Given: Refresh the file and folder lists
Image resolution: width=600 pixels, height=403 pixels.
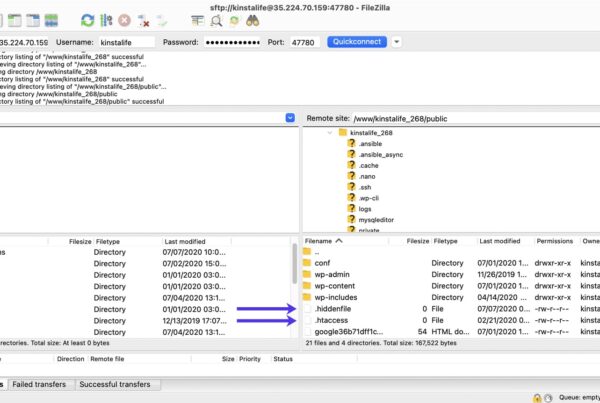Looking at the screenshot, I should [87, 20].
